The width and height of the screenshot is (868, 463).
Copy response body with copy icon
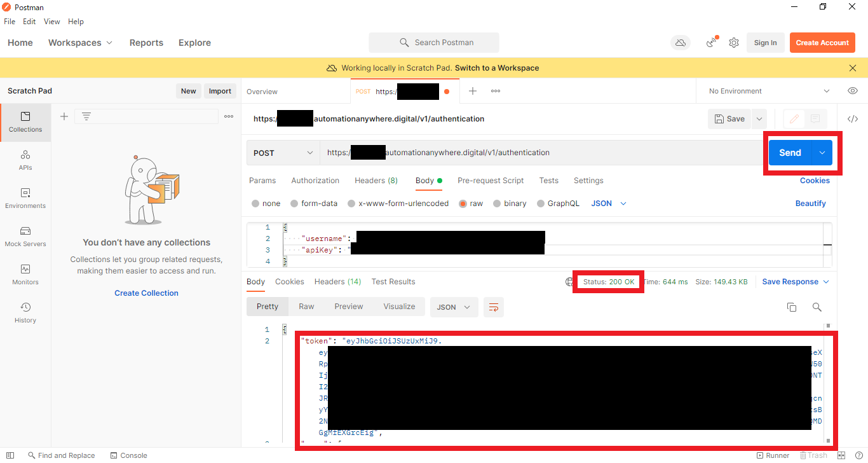click(792, 307)
